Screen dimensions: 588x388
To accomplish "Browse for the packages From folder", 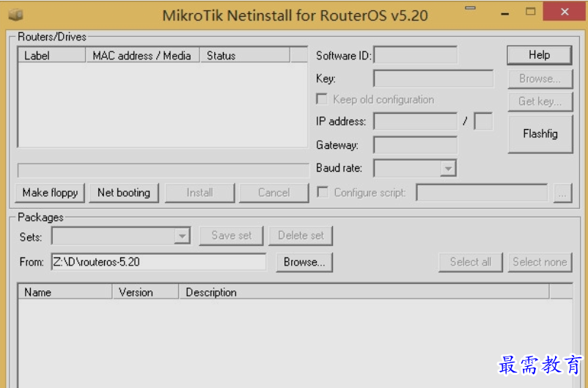I will click(x=304, y=262).
